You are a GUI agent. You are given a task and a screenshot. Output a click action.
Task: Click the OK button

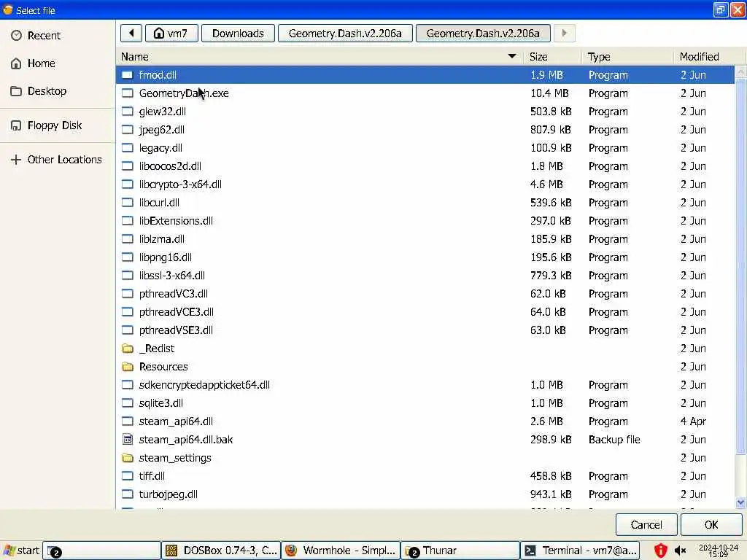pos(711,525)
